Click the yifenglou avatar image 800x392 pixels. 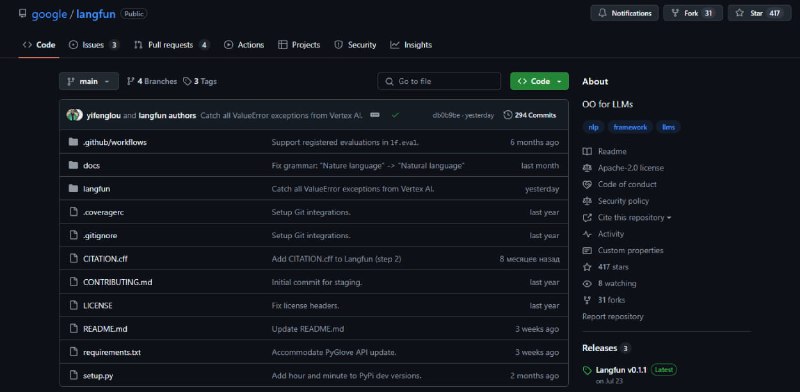(74, 115)
